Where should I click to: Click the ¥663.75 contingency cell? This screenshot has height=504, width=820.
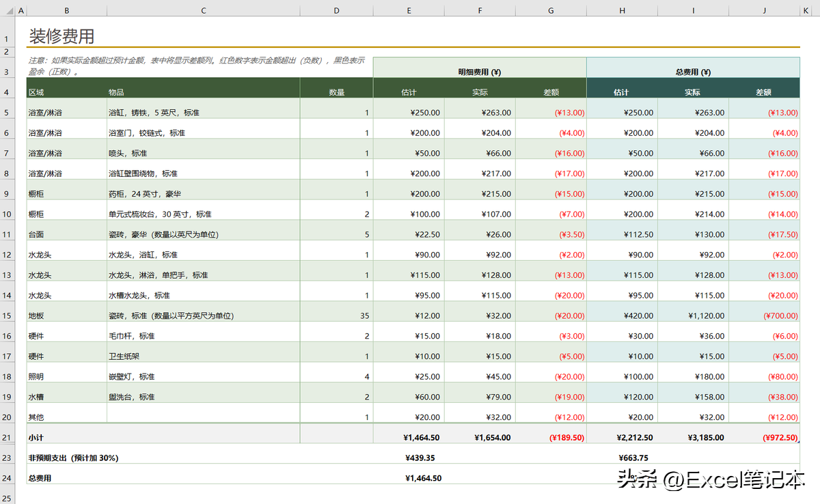coord(633,458)
